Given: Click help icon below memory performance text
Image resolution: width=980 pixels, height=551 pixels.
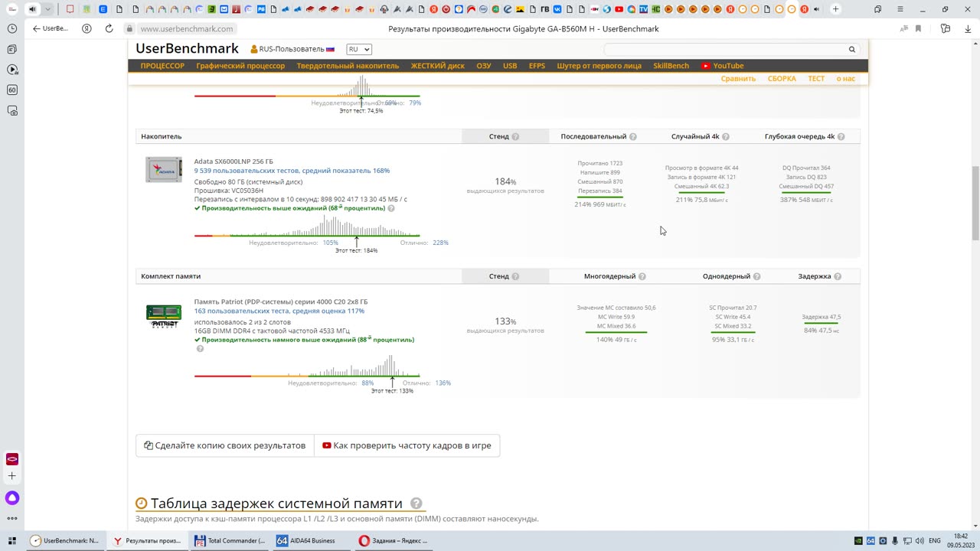Looking at the screenshot, I should coord(200,349).
